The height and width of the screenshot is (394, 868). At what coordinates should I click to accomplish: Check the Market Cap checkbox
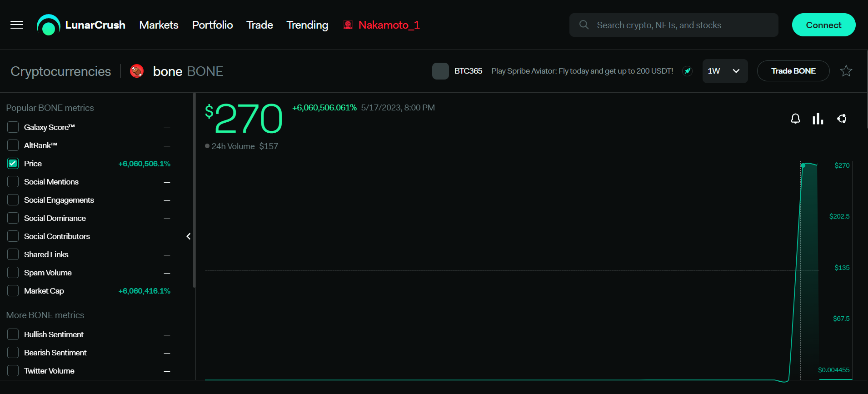13,291
